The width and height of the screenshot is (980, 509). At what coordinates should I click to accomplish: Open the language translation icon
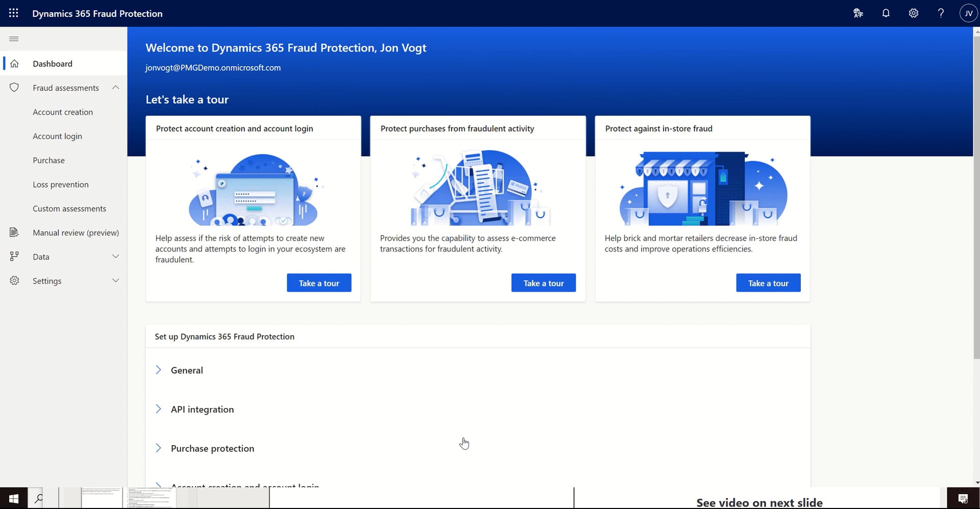[858, 13]
